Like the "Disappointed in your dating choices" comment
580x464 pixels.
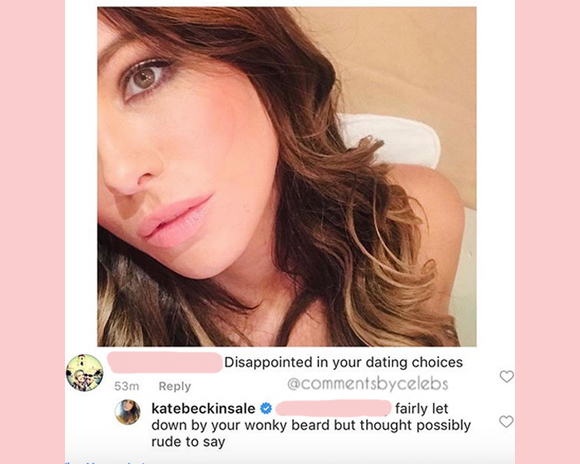[x=506, y=376]
